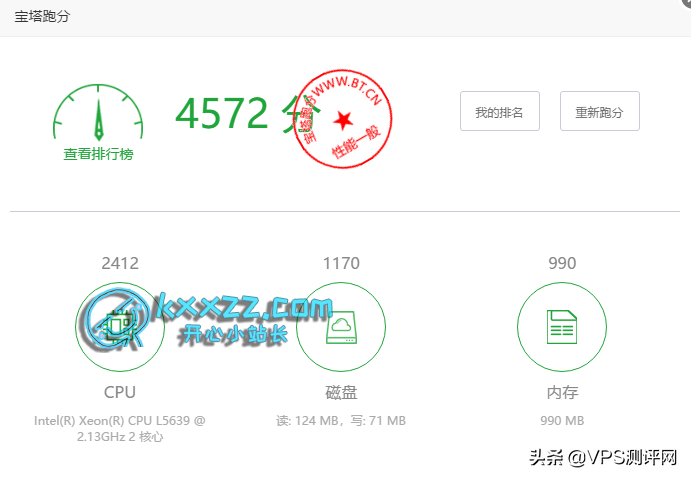
Task: Click the 磁盘 label
Action: pyautogui.click(x=341, y=392)
